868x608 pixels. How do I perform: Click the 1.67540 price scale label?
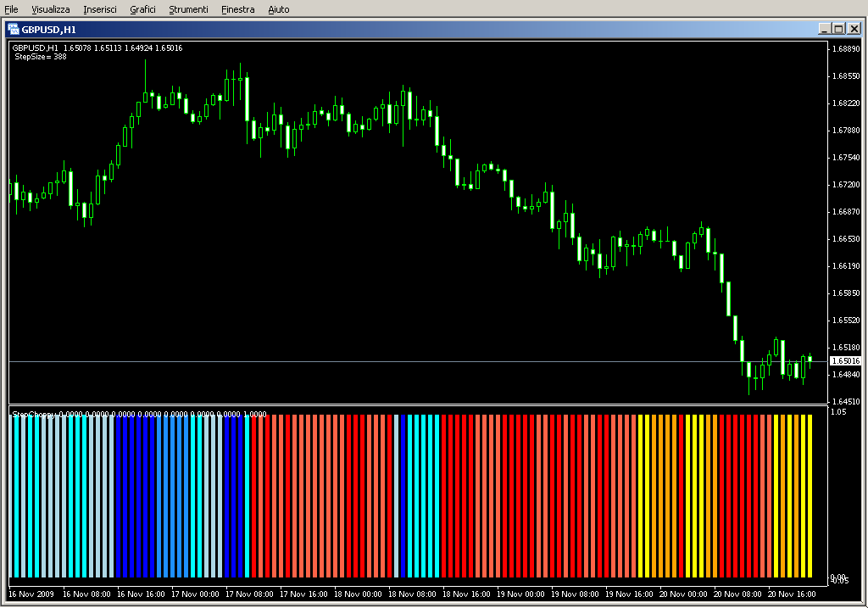(847, 157)
